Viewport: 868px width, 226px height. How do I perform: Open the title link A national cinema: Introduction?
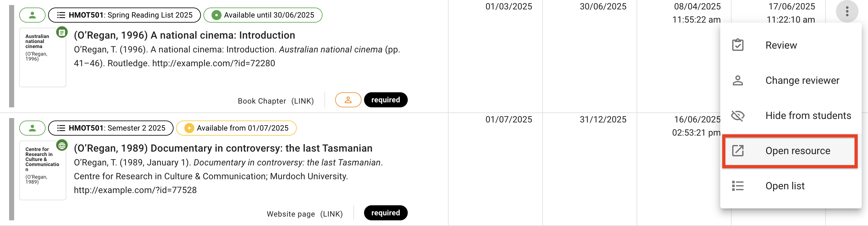[185, 35]
